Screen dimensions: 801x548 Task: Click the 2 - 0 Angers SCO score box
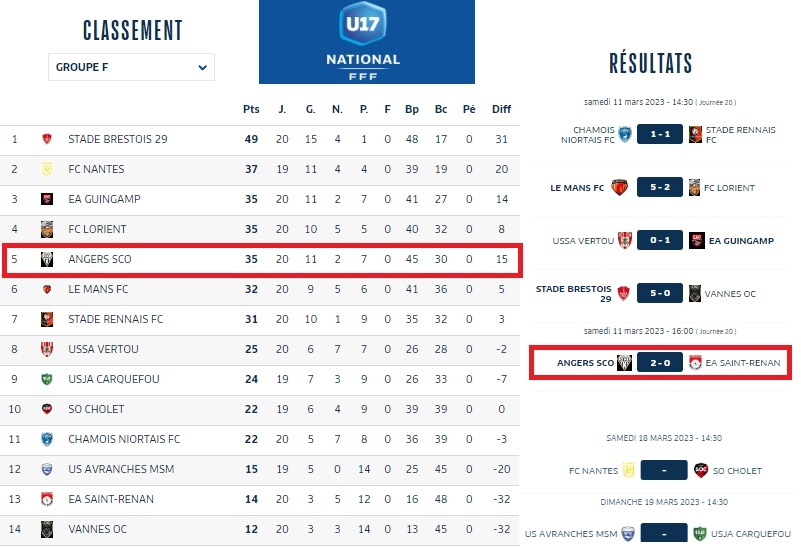659,362
